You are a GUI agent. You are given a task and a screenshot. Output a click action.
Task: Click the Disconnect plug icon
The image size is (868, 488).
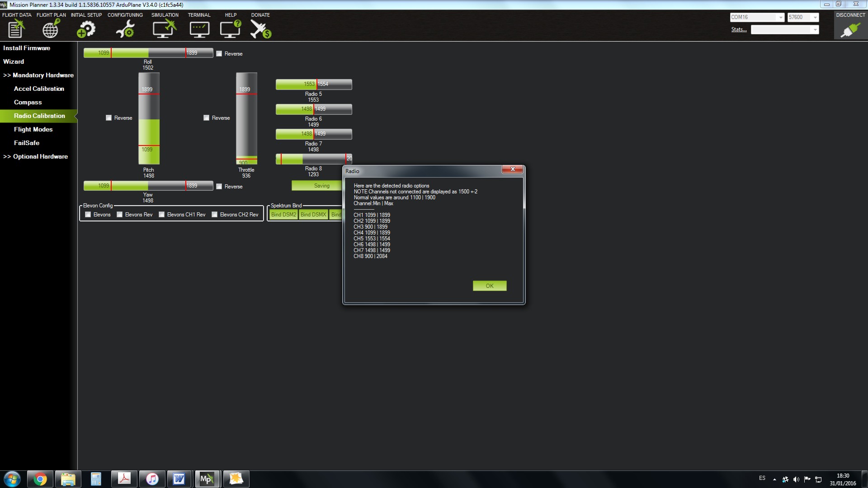pyautogui.click(x=850, y=29)
